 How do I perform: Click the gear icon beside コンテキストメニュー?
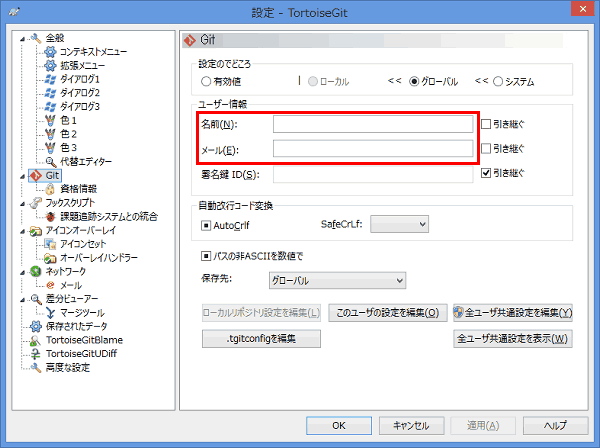50,52
